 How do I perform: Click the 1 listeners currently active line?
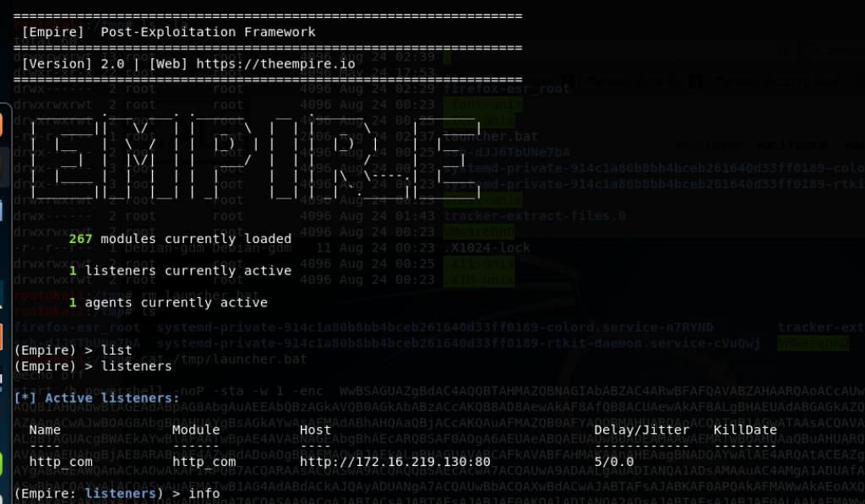point(180,271)
